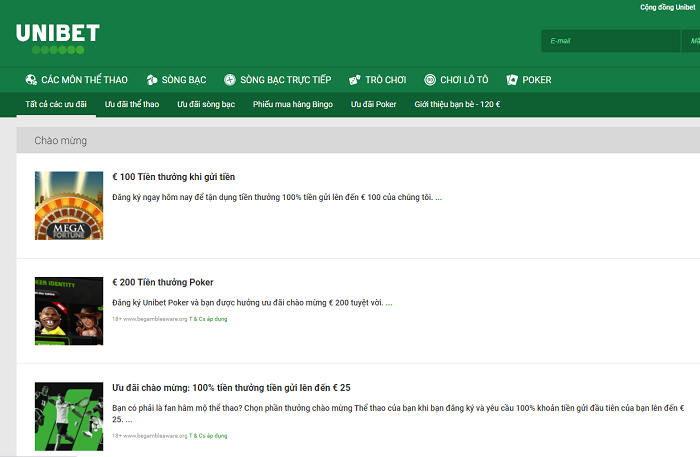Click the sports icon beside Các Môn Thể Thao

coord(30,80)
